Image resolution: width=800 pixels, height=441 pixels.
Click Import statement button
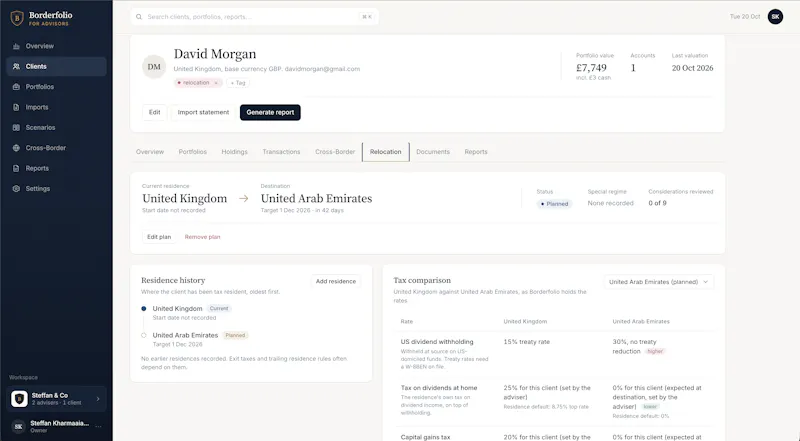tap(203, 112)
